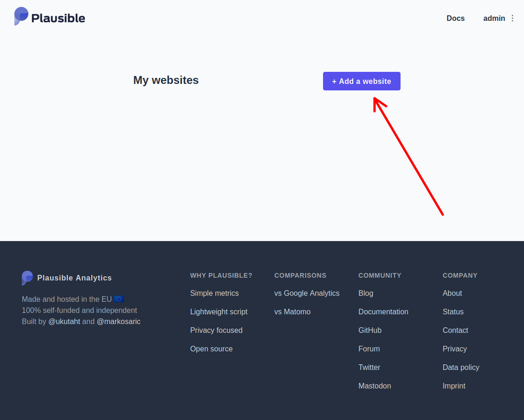Screen dimensions: 524x420
Task: Click the three-dot menu beside admin
Action: (512, 18)
